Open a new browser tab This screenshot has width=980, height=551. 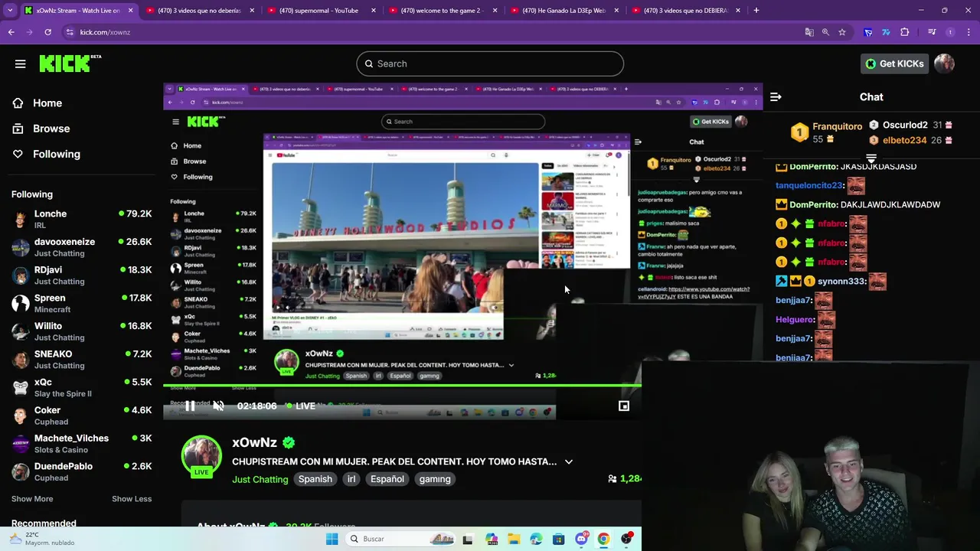[x=756, y=11]
